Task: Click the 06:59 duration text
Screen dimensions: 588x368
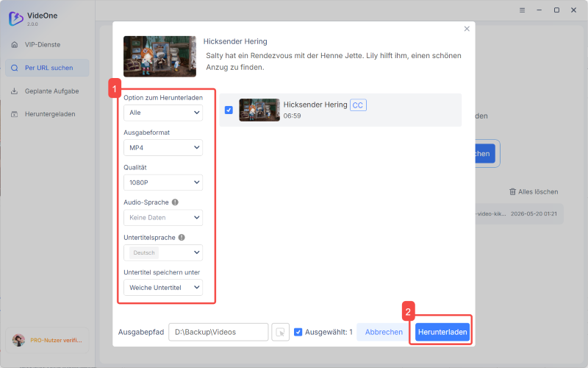Action: point(292,116)
